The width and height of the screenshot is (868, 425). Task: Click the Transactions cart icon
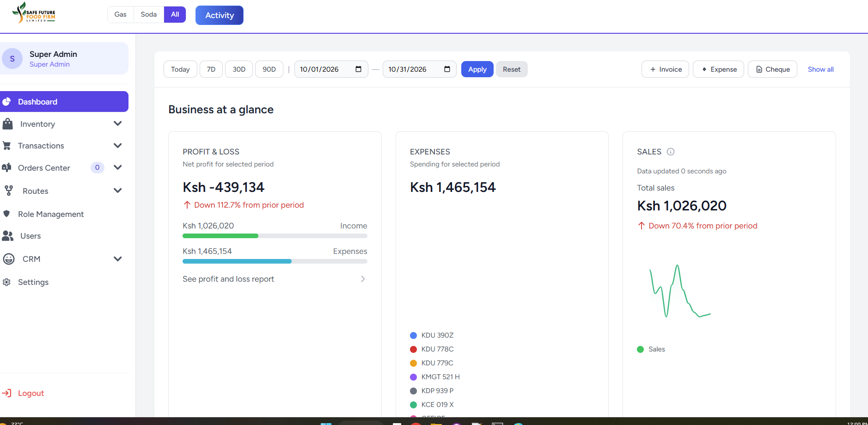[7, 146]
